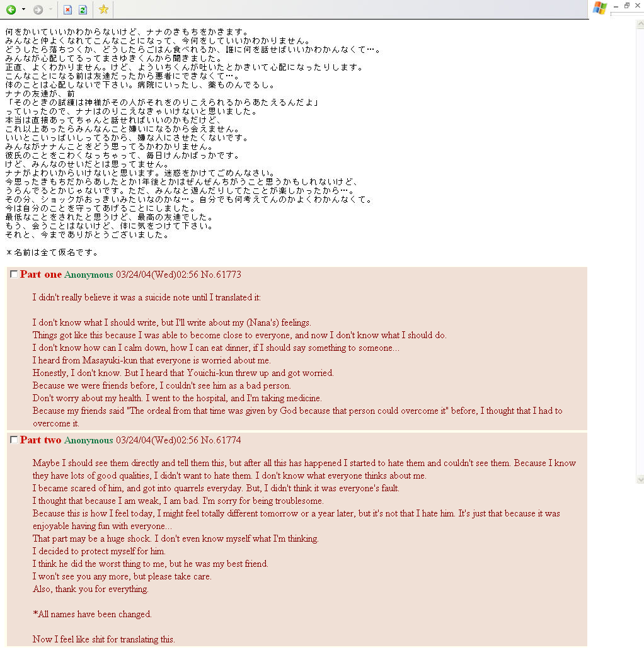The width and height of the screenshot is (644, 655).
Task: Tick the checkbox beside the Part two post
Action: tap(14, 440)
